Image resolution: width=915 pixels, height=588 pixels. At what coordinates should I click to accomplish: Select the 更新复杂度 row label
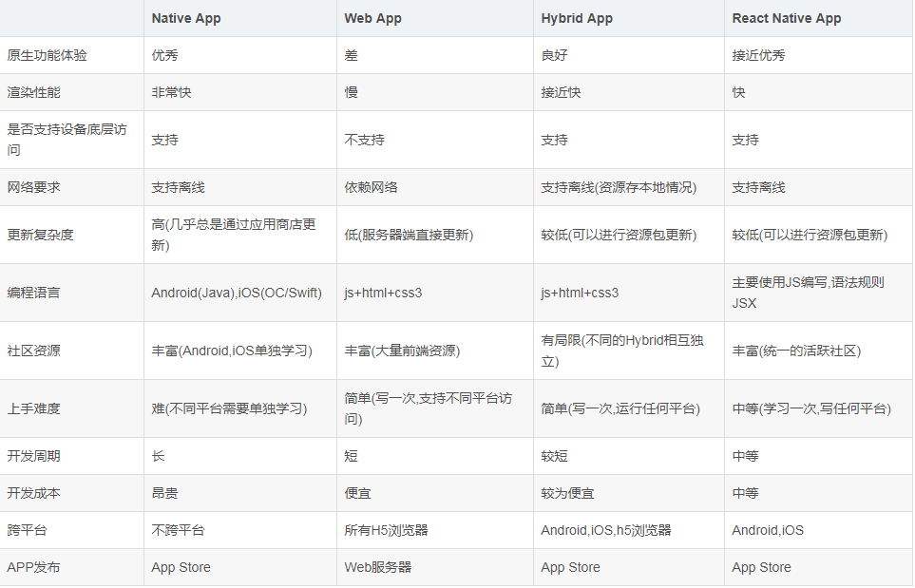40,235
